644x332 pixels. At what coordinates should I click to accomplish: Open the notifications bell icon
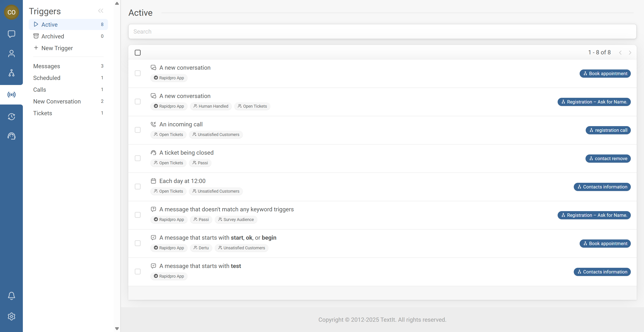coord(11,295)
